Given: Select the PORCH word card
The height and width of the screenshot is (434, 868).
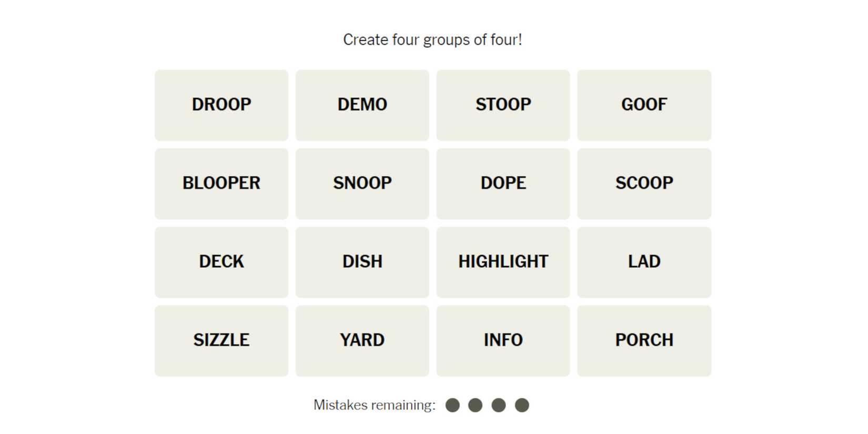Looking at the screenshot, I should click(644, 340).
